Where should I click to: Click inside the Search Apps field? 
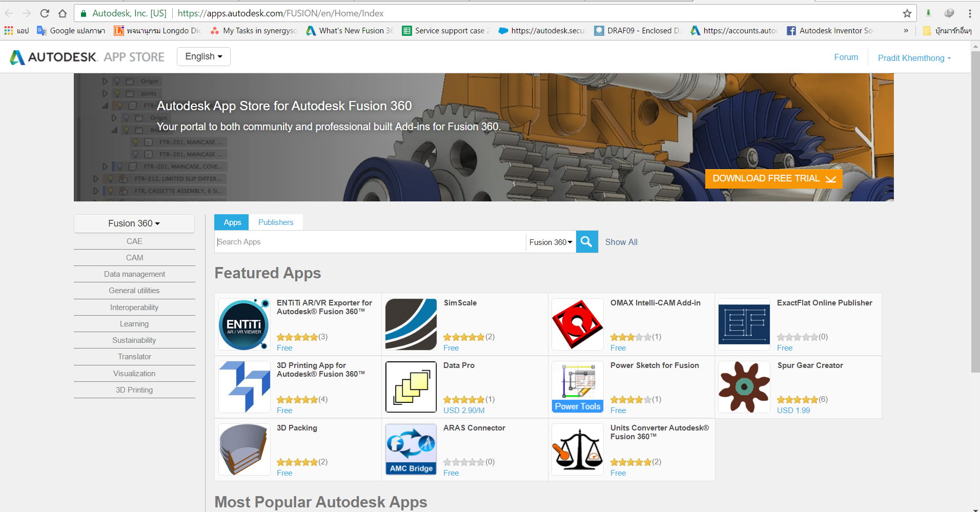(359, 241)
